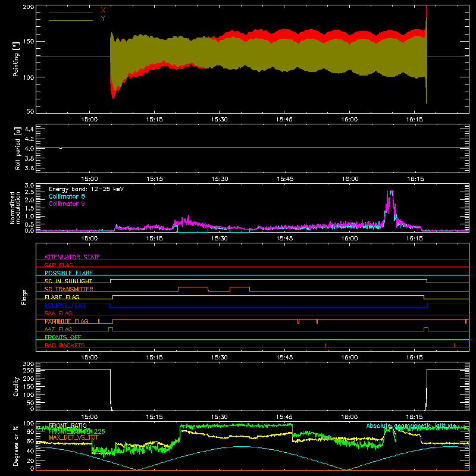Screen dimensions: 476x476
Task: Click 15:00 time label below Pointing plot
Action: coord(89,120)
